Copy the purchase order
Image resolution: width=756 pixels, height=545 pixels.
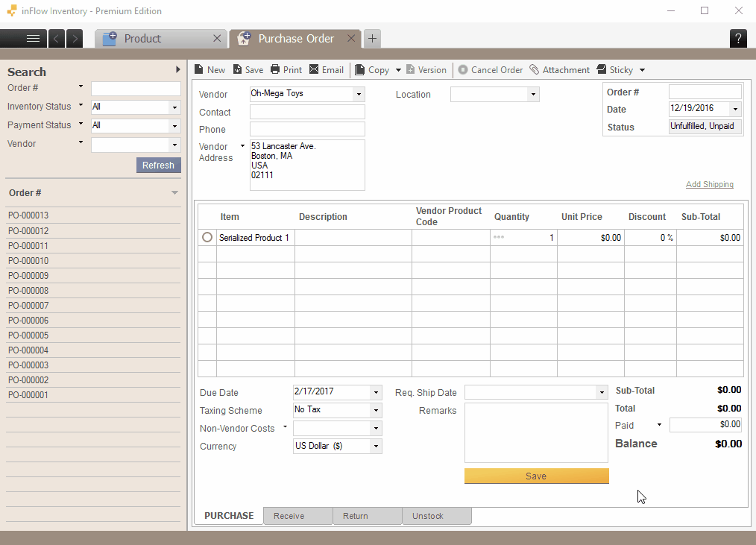372,70
